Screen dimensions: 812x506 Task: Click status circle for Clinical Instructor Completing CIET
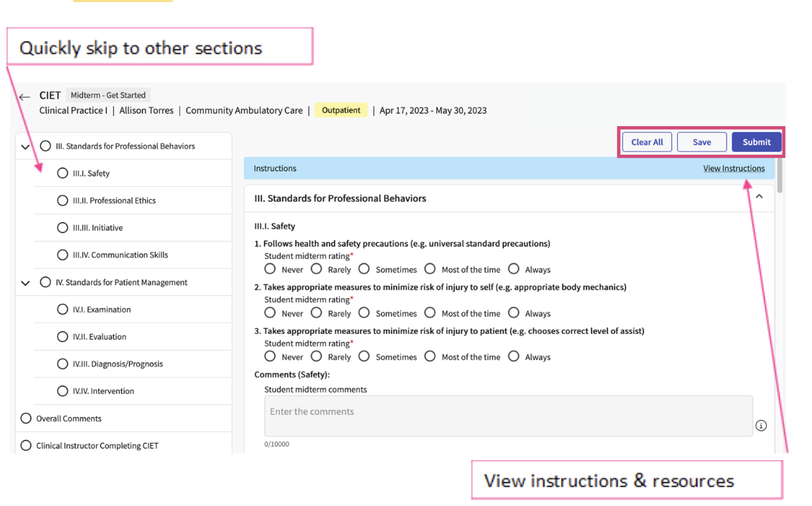pos(27,446)
